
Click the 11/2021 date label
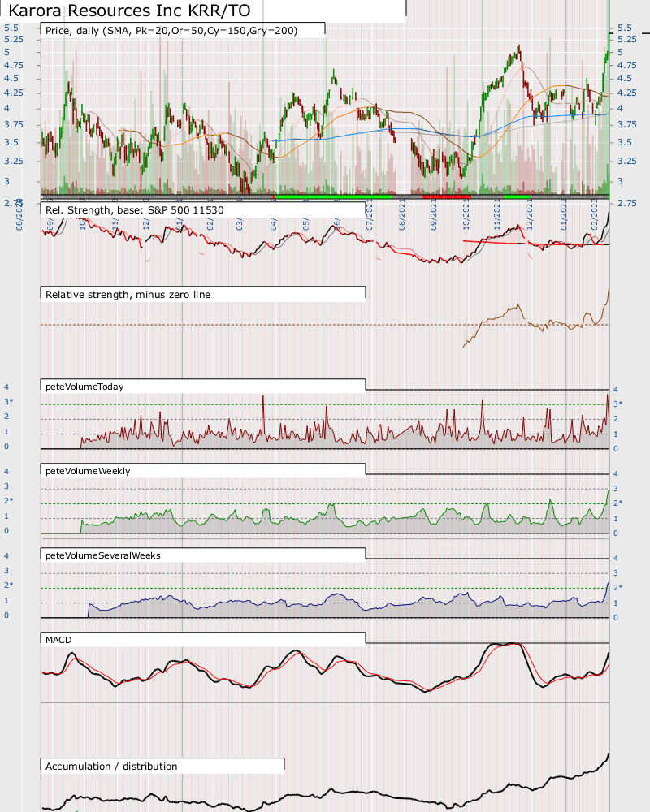(x=497, y=216)
